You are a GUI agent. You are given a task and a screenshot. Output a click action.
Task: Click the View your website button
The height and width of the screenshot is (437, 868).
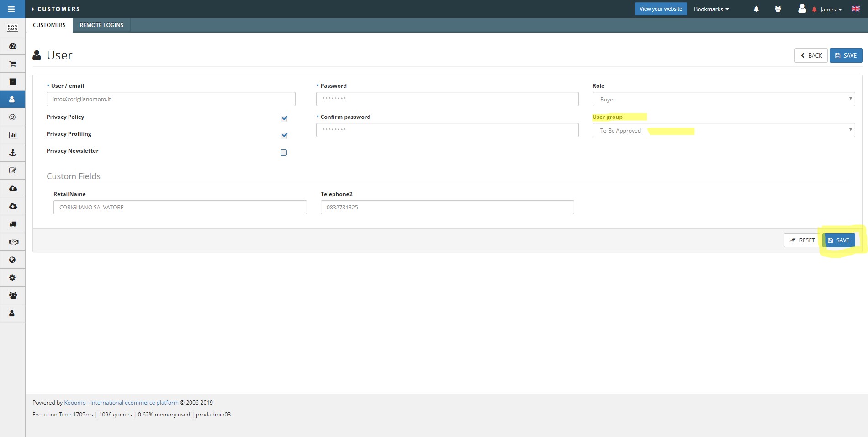point(661,9)
